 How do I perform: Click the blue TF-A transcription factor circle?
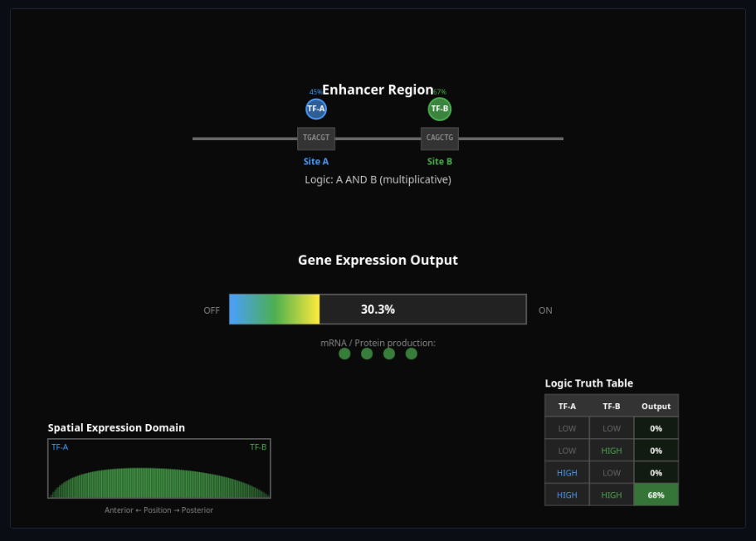(316, 109)
